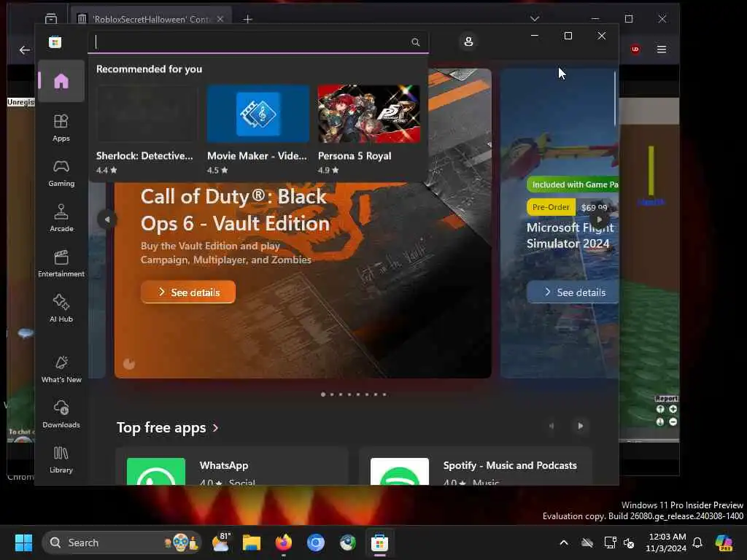Open Firefox from the taskbar
747x560 pixels.
point(284,542)
